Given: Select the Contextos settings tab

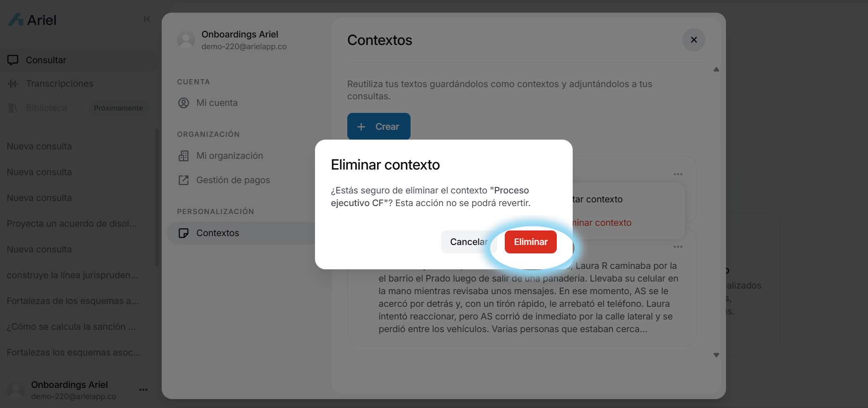Looking at the screenshot, I should [241, 233].
